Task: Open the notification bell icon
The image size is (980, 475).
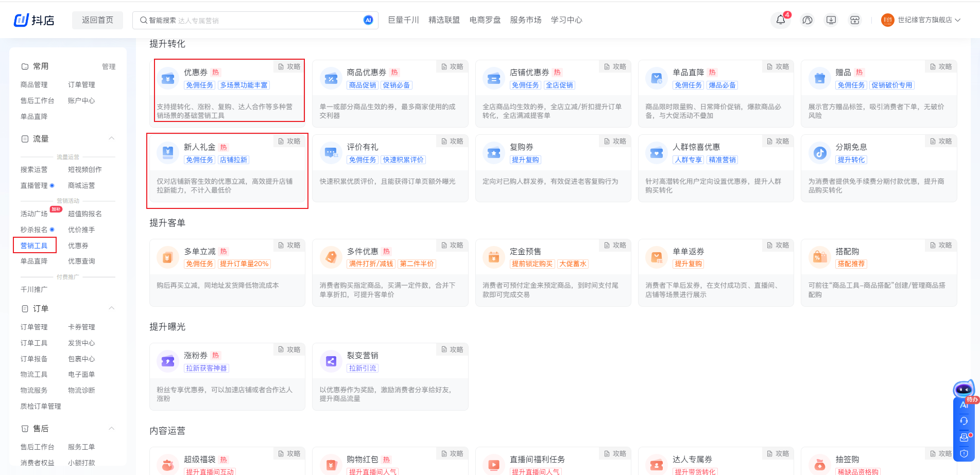Action: pos(781,20)
